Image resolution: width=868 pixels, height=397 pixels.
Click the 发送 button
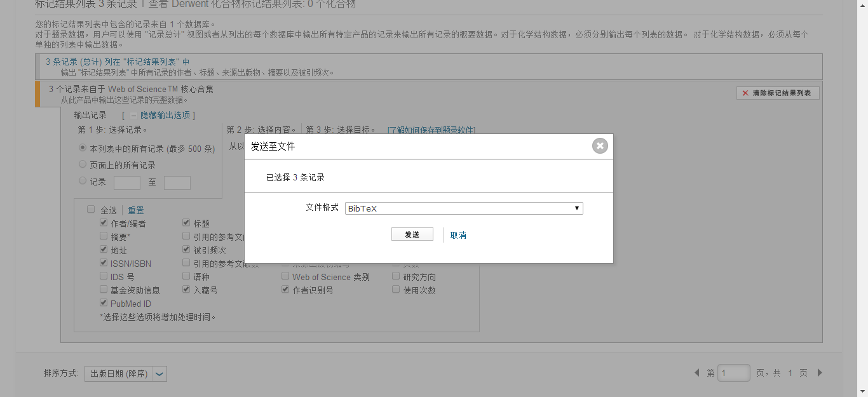pyautogui.click(x=412, y=234)
